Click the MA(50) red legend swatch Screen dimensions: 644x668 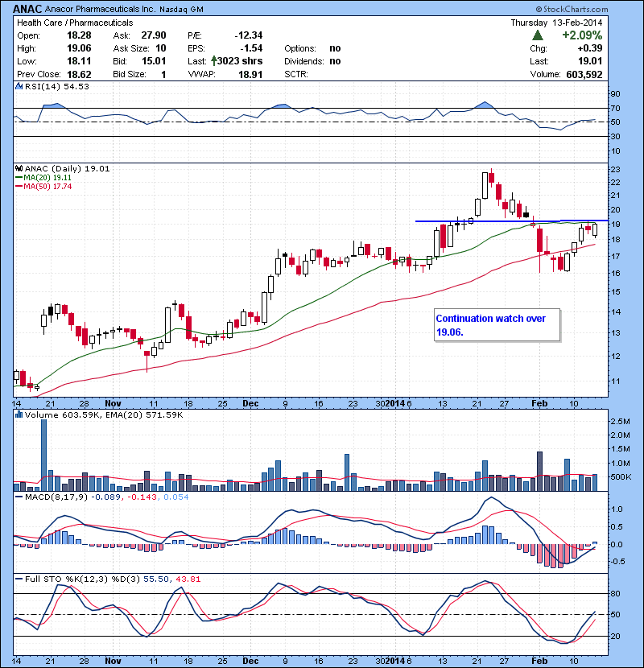[x=19, y=187]
